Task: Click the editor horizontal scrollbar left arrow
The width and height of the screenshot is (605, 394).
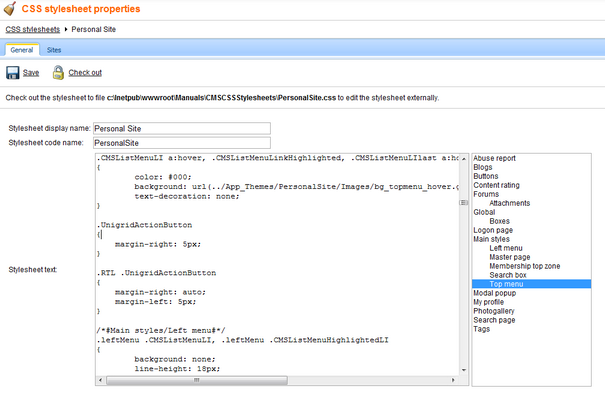Action: (100, 380)
